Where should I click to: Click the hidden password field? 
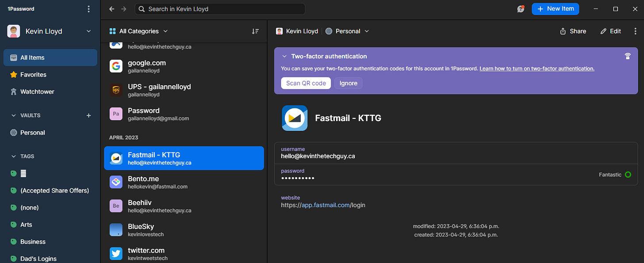[456, 175]
